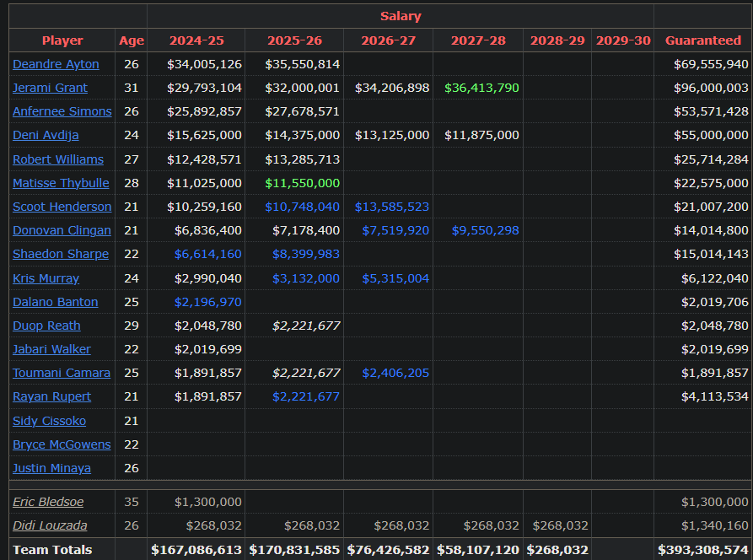The height and width of the screenshot is (560, 753).
Task: Select the Robert Williams link
Action: (x=58, y=159)
